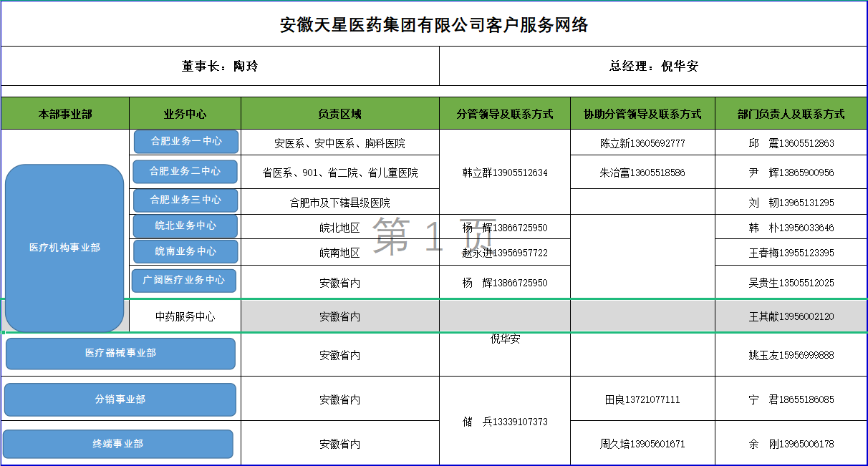Select the cell 赵永进13956957722
The image size is (868, 466).
pyautogui.click(x=505, y=253)
